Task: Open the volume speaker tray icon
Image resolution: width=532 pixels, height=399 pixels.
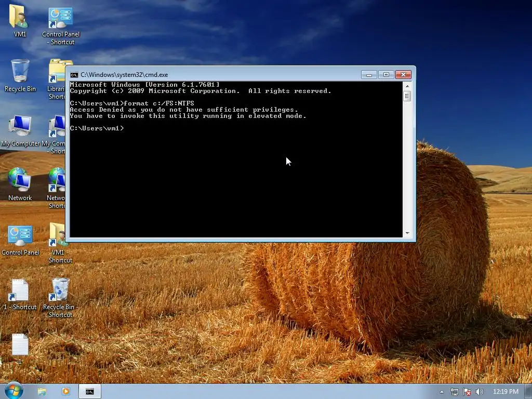Action: tap(479, 392)
